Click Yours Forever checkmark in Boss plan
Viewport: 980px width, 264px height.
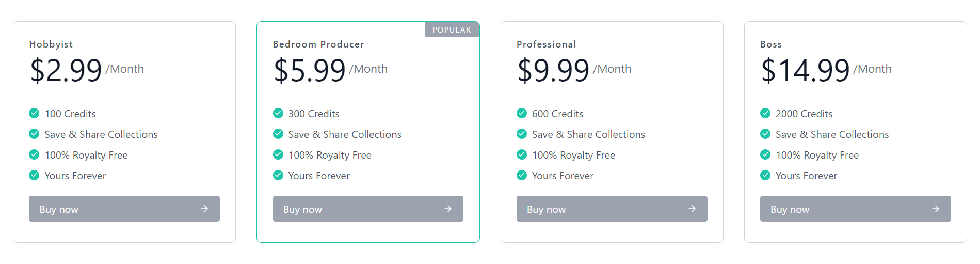click(765, 175)
